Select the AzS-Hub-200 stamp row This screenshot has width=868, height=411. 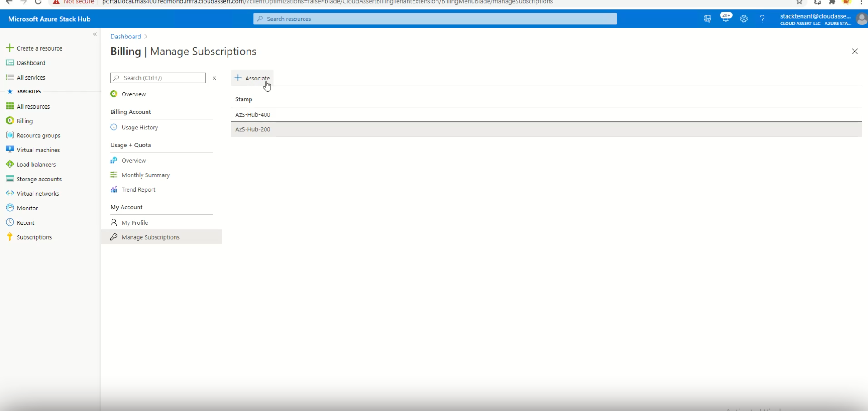[546, 129]
